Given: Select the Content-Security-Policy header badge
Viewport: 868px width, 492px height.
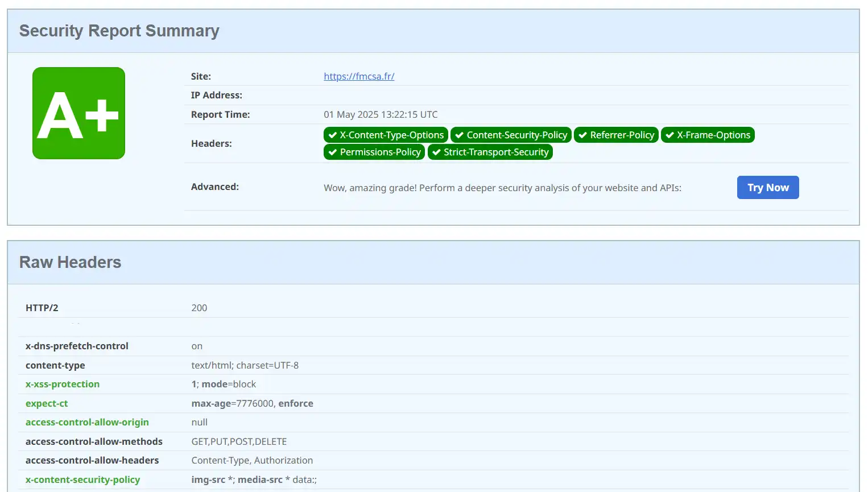Looking at the screenshot, I should point(511,135).
